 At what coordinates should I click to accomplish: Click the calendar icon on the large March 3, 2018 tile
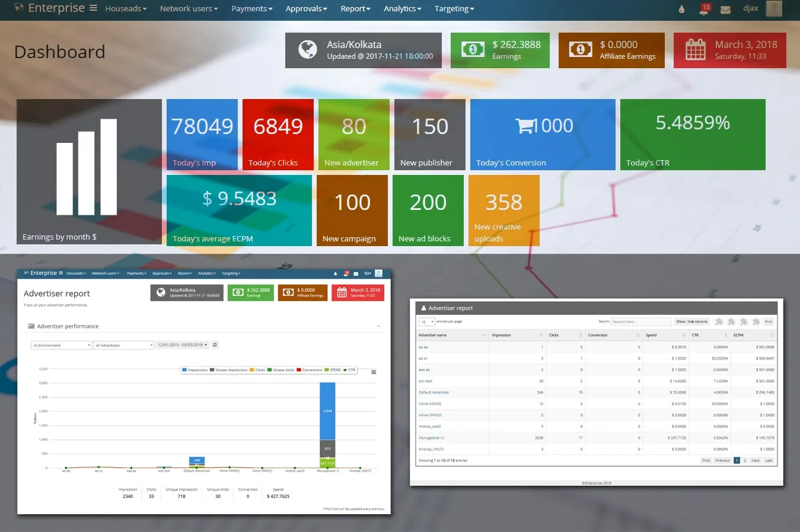pyautogui.click(x=696, y=50)
